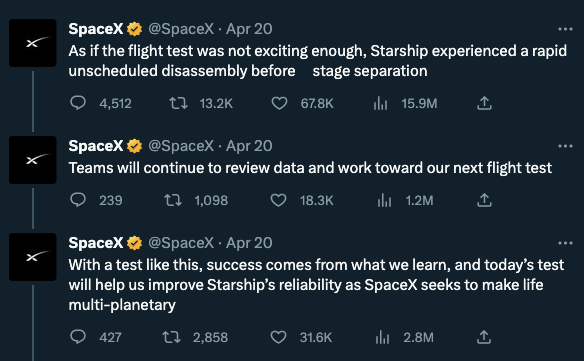
Task: Open more options on the first tweet
Action: click(565, 29)
